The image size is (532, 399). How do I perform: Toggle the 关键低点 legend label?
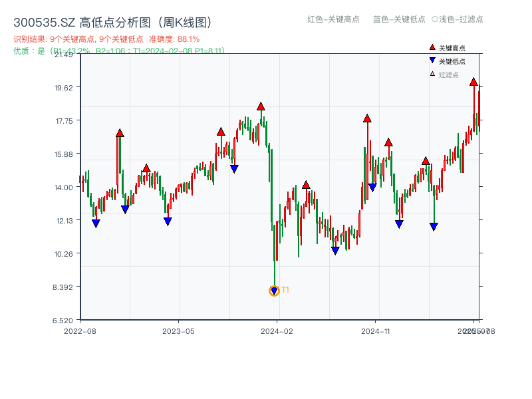pos(452,61)
